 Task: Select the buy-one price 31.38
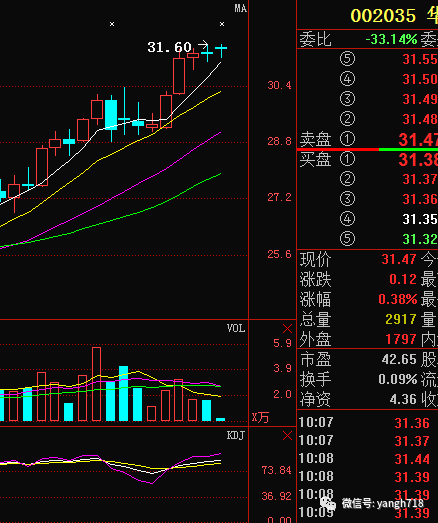tap(418, 159)
